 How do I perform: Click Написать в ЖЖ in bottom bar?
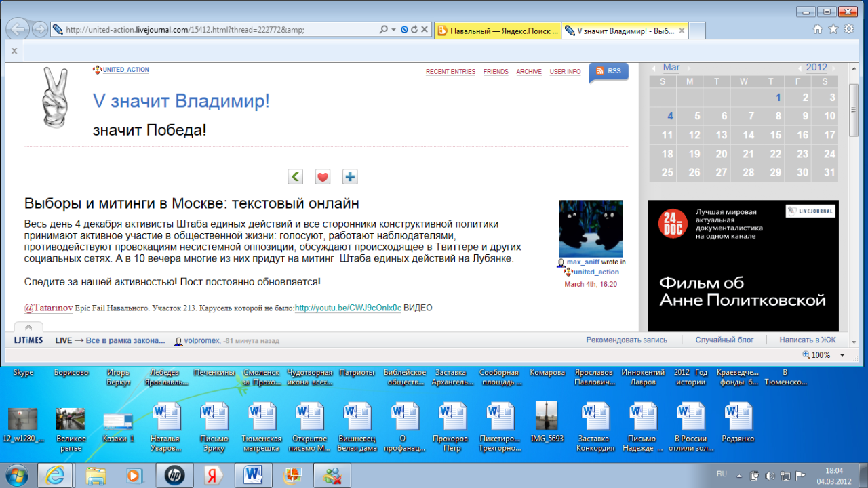point(808,340)
